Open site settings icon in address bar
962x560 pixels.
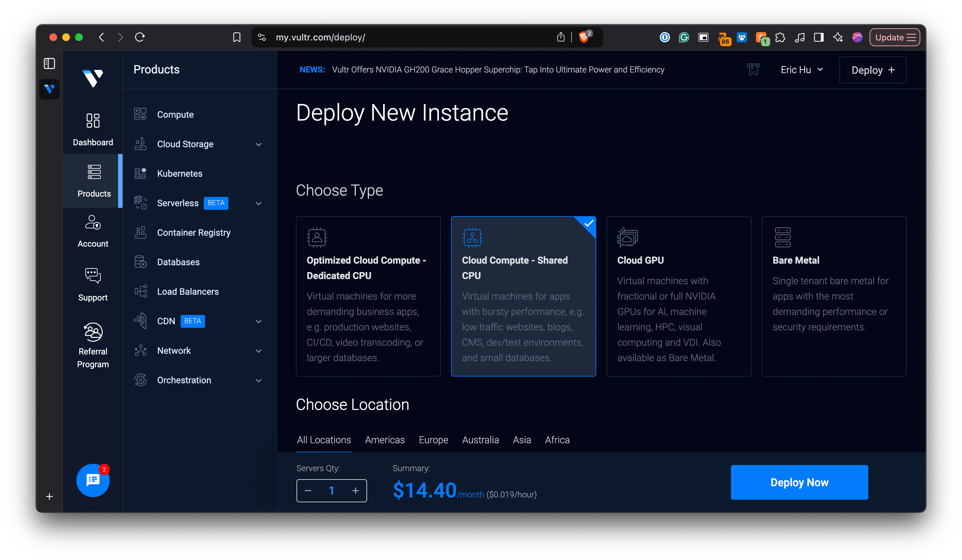[262, 37]
